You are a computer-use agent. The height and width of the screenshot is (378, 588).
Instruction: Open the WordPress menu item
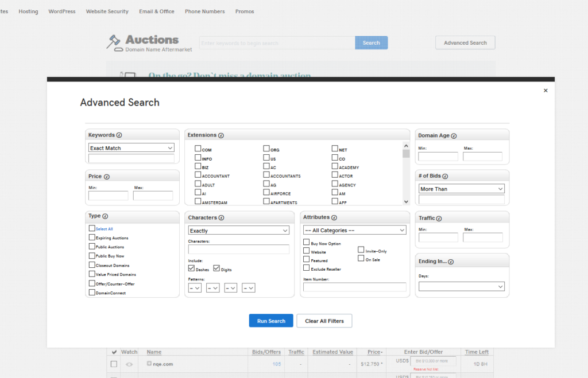(x=61, y=11)
